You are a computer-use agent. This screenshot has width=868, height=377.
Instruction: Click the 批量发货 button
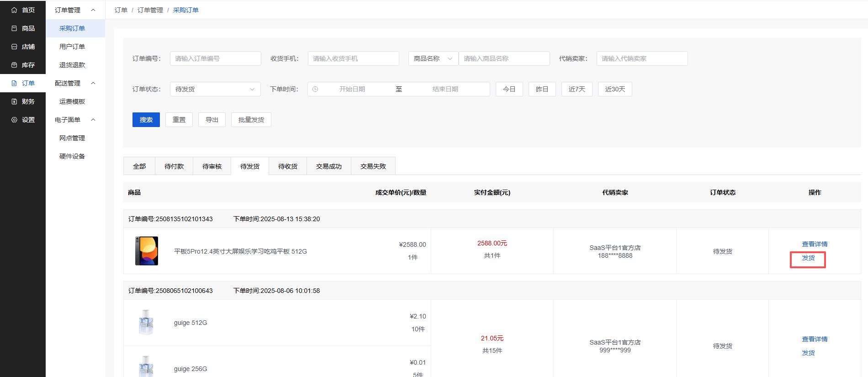tap(251, 120)
